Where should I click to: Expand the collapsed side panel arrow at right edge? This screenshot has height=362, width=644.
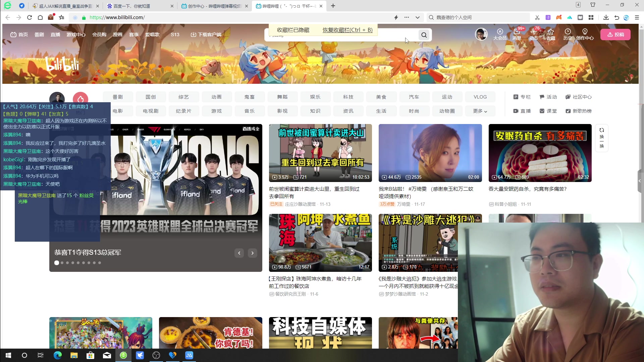[x=640, y=181]
